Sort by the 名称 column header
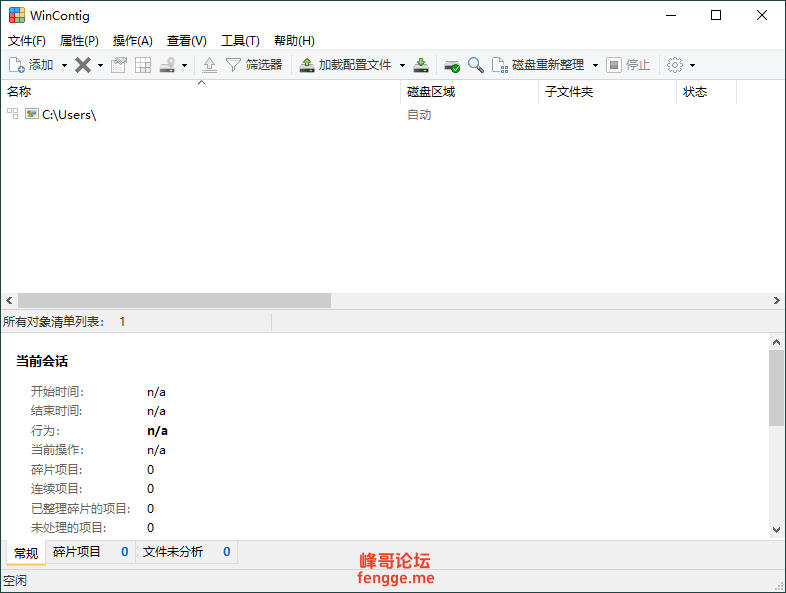The width and height of the screenshot is (786, 593). coord(201,92)
